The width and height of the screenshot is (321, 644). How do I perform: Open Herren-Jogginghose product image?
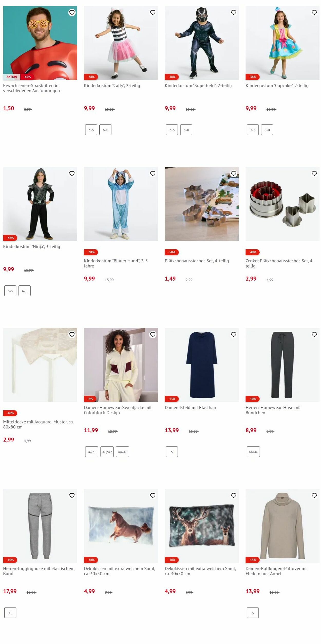[x=40, y=526]
